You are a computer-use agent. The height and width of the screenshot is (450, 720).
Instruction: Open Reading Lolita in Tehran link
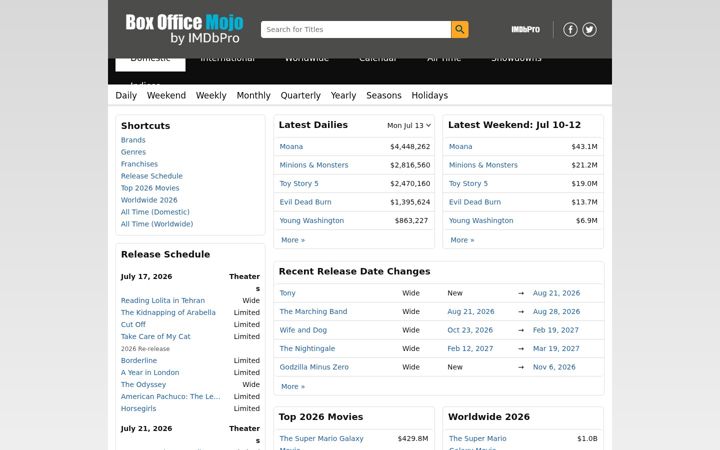point(163,300)
